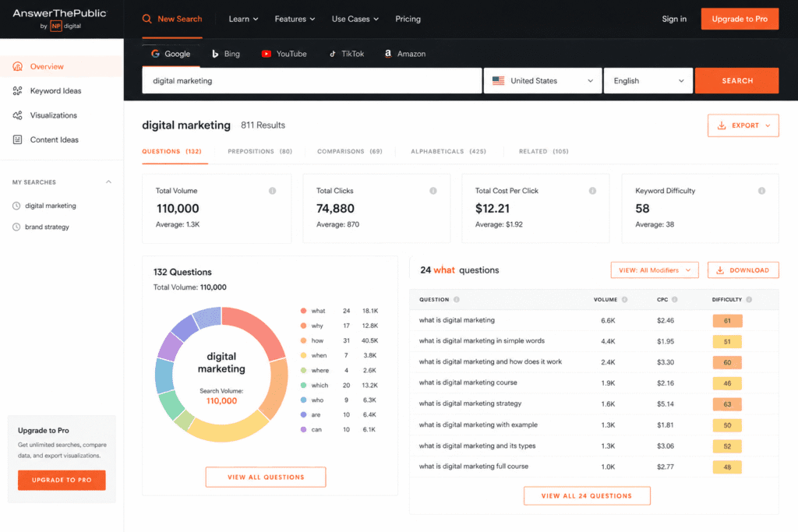Select row what is digital marketing strategy
The height and width of the screenshot is (532, 798).
[x=594, y=403]
